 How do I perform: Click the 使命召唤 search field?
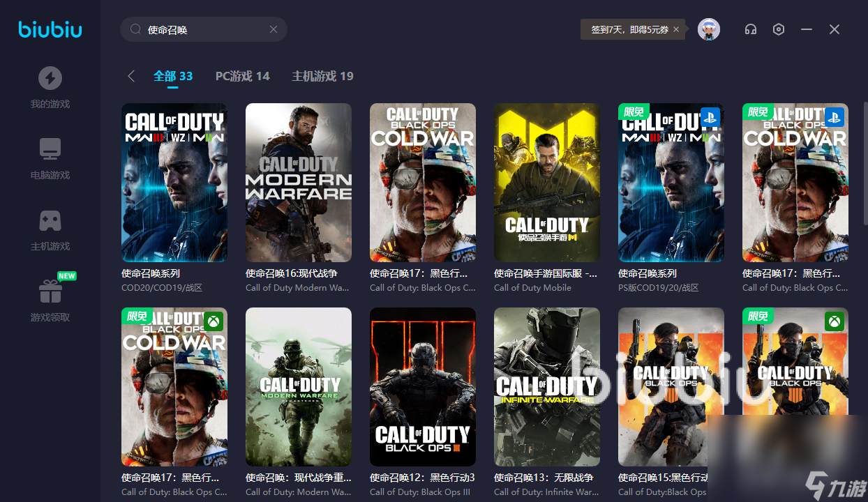(204, 29)
